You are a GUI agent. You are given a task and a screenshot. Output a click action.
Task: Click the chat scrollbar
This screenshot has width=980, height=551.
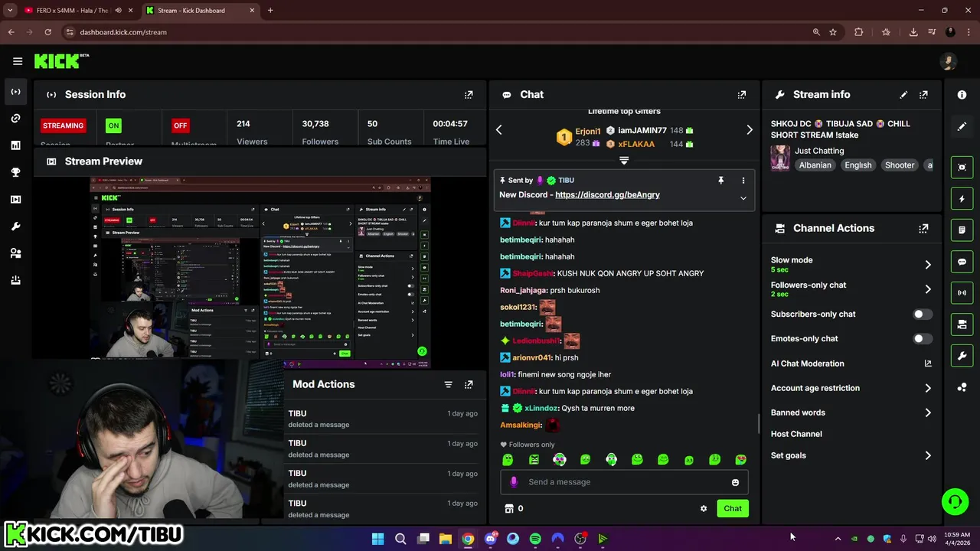click(x=759, y=422)
